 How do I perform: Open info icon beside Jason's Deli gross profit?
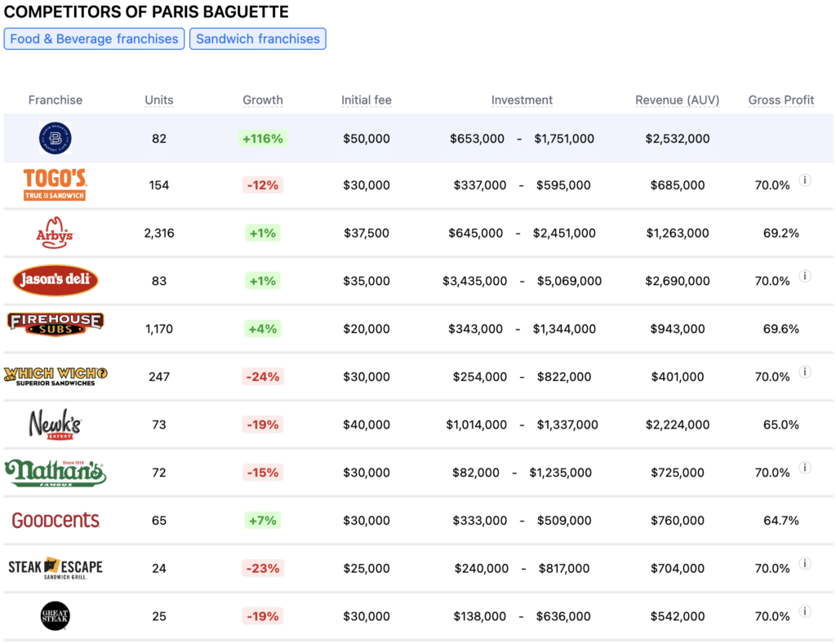pyautogui.click(x=805, y=276)
